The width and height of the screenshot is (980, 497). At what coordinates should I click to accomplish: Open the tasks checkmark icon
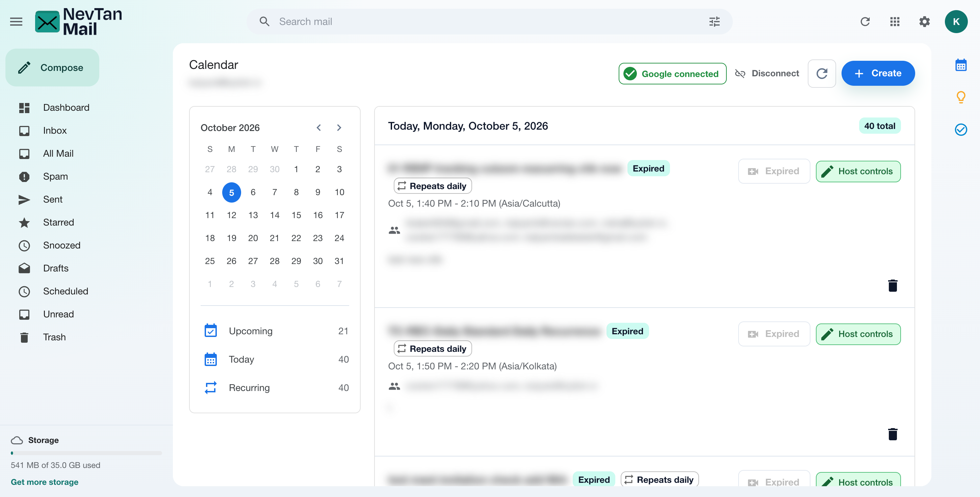pos(961,130)
